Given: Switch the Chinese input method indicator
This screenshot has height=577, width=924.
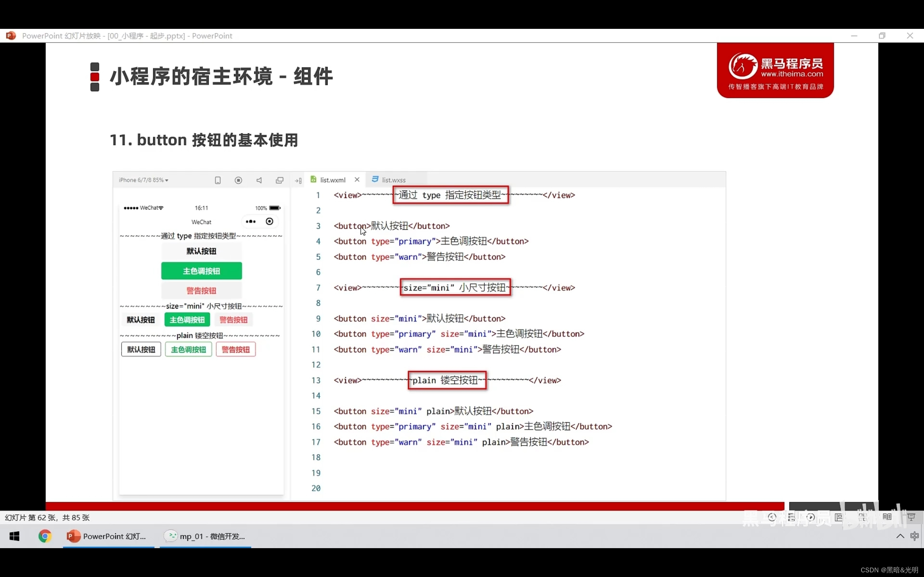Looking at the screenshot, I should click(x=914, y=536).
